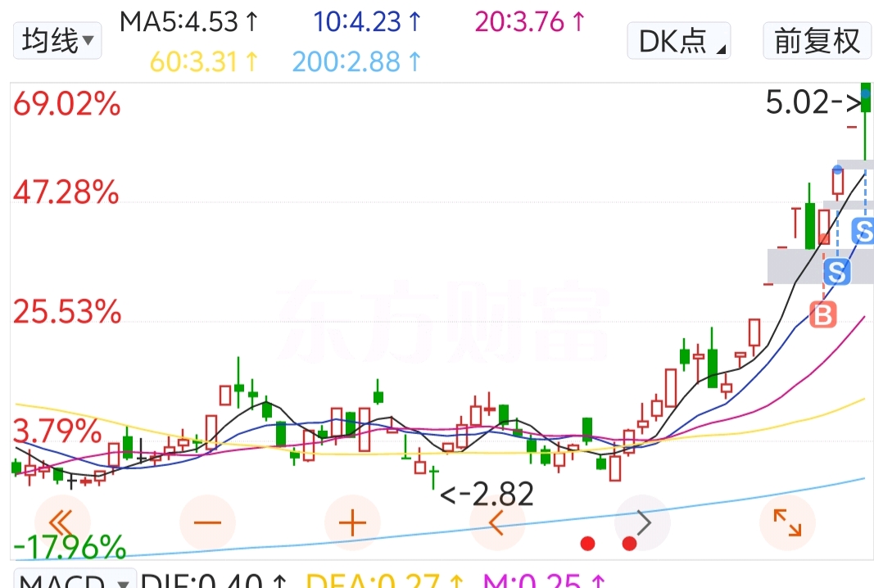Move chart right with grey chevron
This screenshot has width=874, height=588.
click(642, 523)
